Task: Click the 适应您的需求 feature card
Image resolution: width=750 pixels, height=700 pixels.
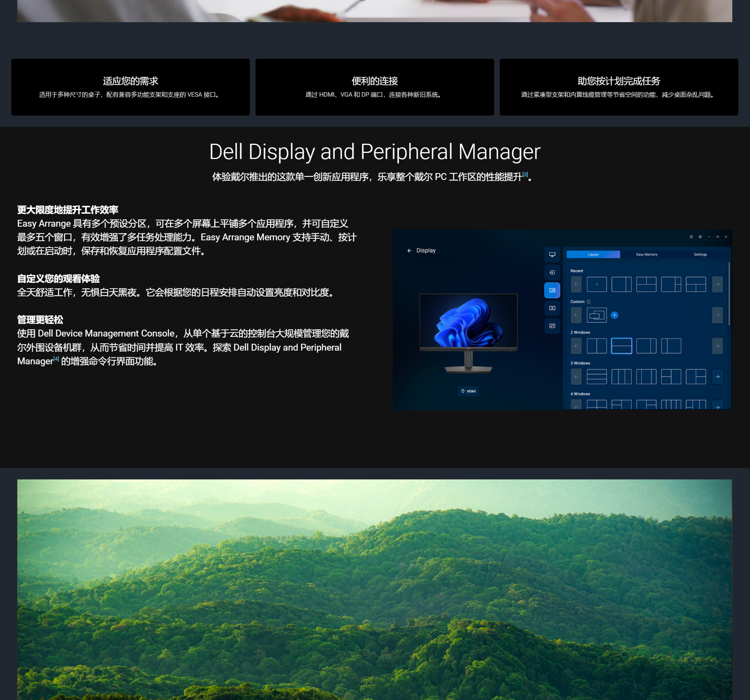Action: click(x=130, y=87)
